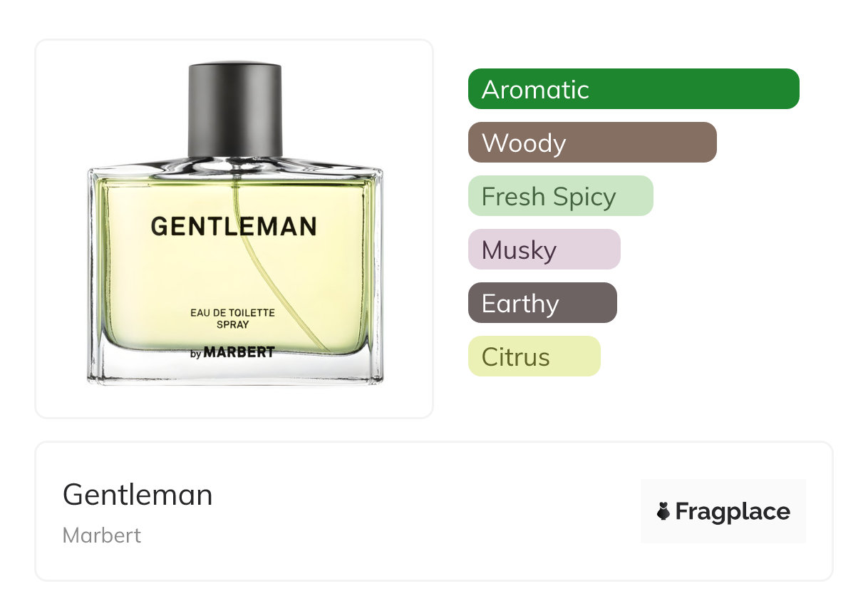This screenshot has height=616, width=868.
Task: Click the Fragplace brand wordmark
Action: click(733, 512)
